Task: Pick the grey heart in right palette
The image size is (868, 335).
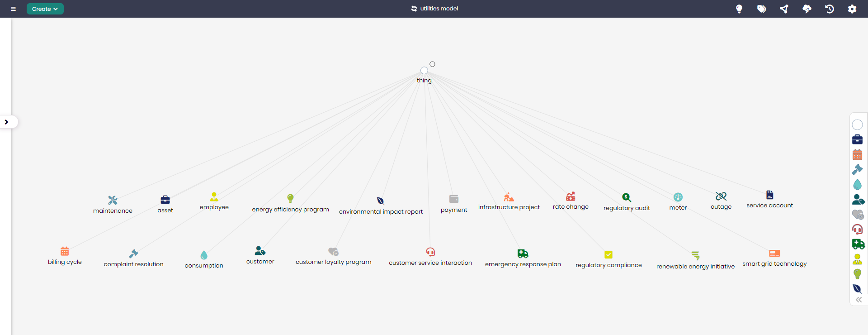Action: pyautogui.click(x=858, y=214)
